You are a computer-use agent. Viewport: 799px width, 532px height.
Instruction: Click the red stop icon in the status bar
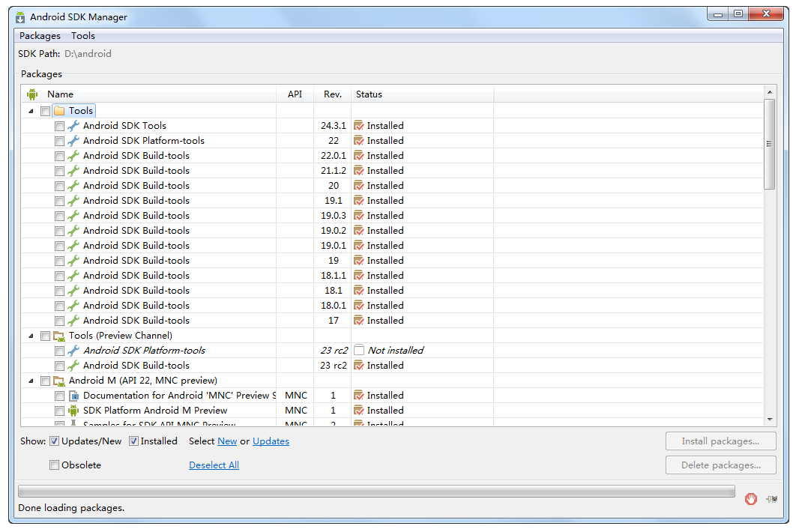pyautogui.click(x=750, y=499)
